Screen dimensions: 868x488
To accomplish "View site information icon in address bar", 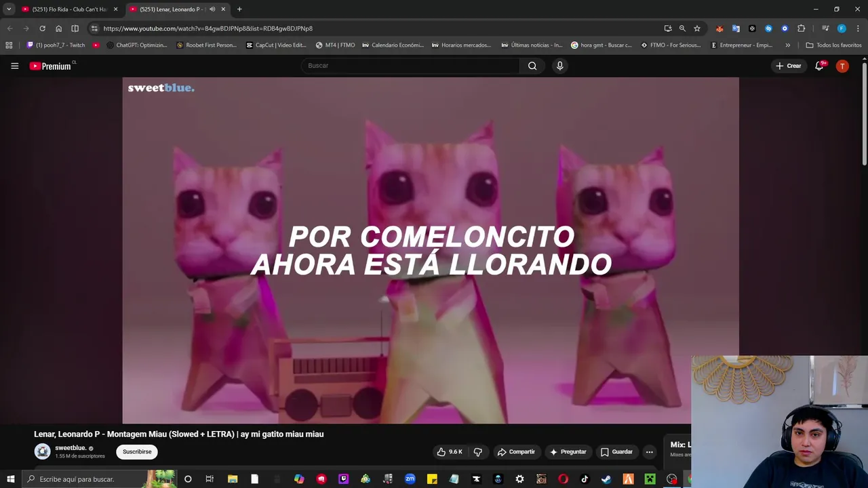I will pos(94,28).
